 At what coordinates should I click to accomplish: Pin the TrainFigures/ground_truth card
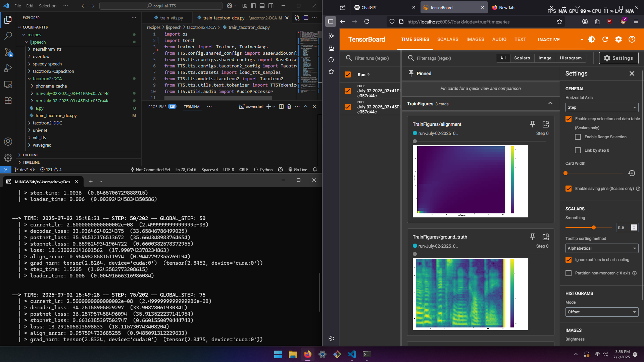(x=533, y=237)
